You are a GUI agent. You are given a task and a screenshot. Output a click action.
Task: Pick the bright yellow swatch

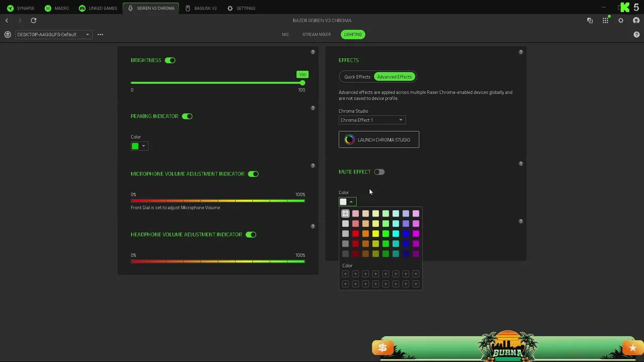point(375,234)
